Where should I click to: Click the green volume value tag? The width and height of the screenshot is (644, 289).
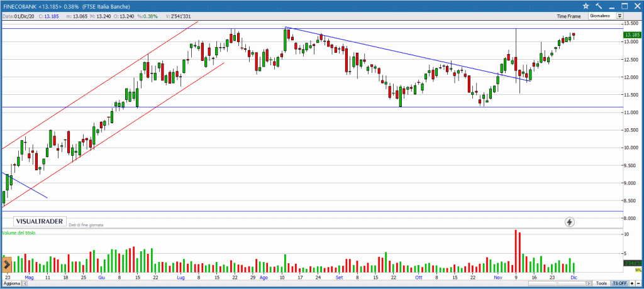coord(633,263)
